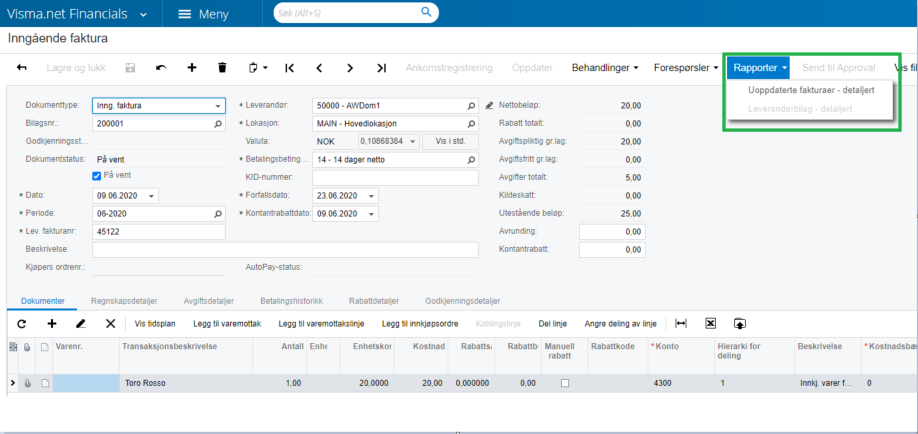Click export to Excel icon
This screenshot has height=434, width=918.
[710, 323]
